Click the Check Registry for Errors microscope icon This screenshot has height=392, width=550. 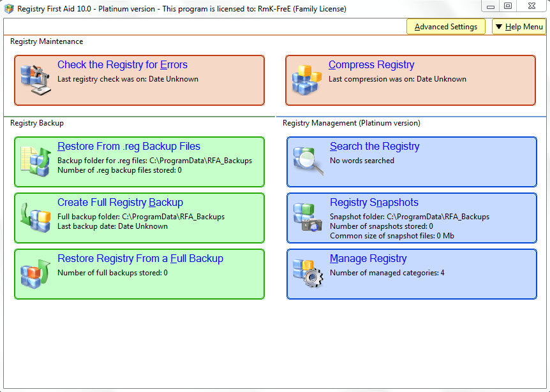pos(36,80)
